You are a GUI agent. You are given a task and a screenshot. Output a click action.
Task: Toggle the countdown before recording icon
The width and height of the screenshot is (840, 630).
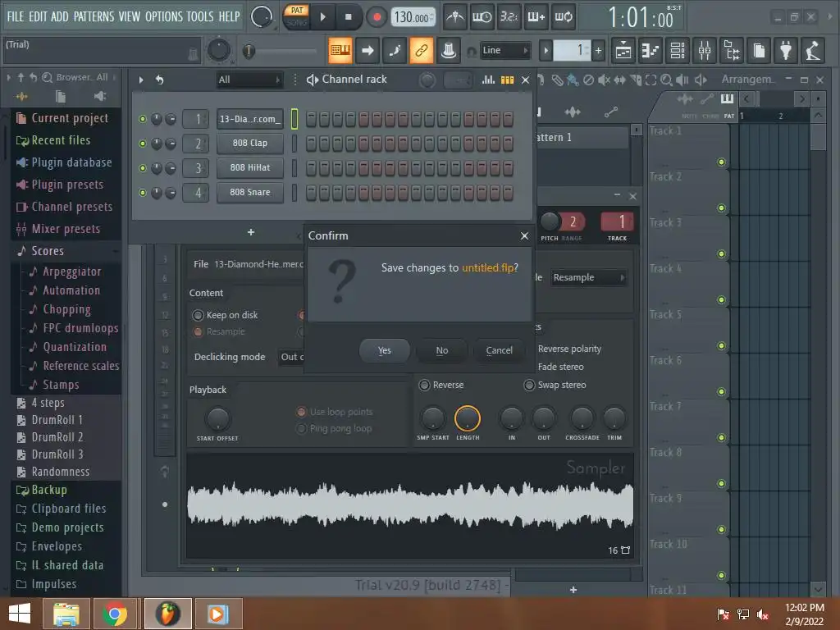point(509,17)
